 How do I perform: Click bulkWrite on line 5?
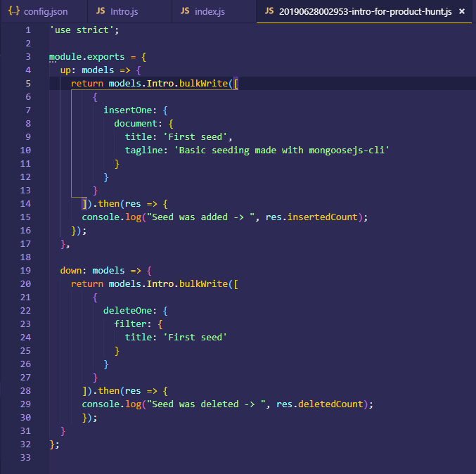(203, 84)
